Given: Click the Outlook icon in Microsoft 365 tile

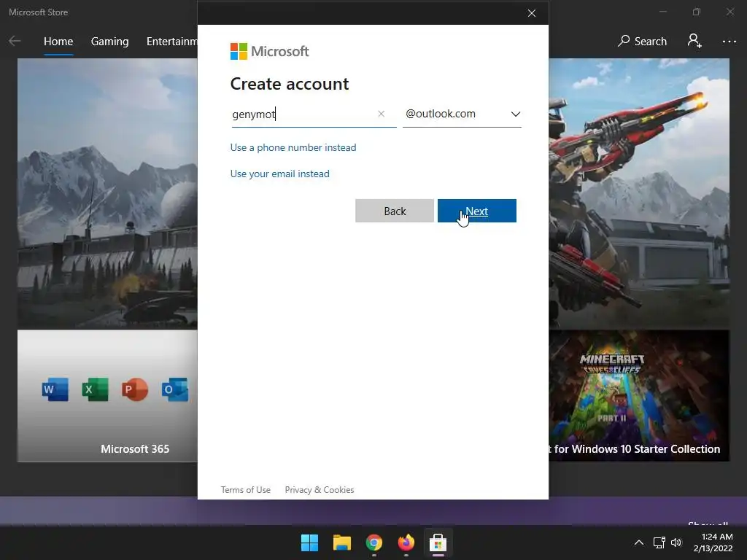Looking at the screenshot, I should (175, 389).
